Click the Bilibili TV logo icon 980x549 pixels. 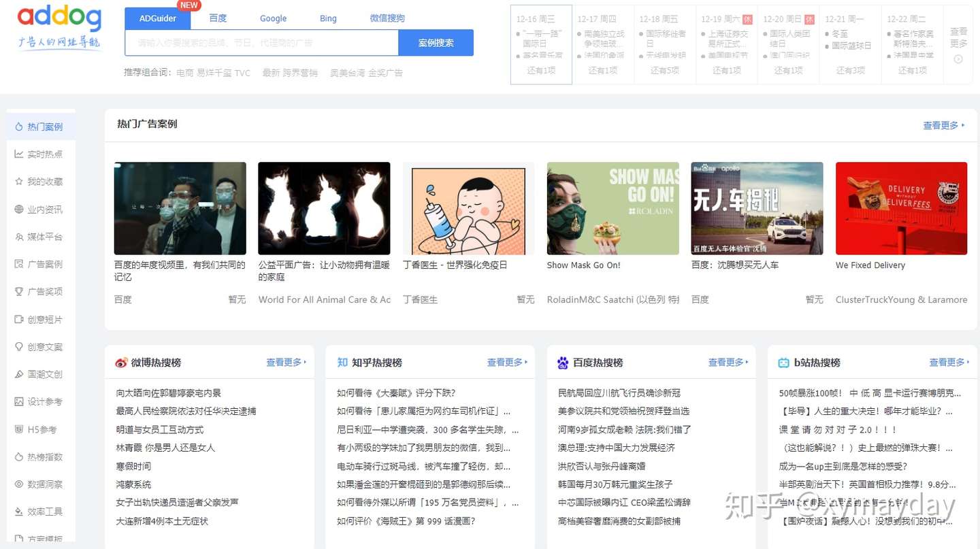coord(783,363)
